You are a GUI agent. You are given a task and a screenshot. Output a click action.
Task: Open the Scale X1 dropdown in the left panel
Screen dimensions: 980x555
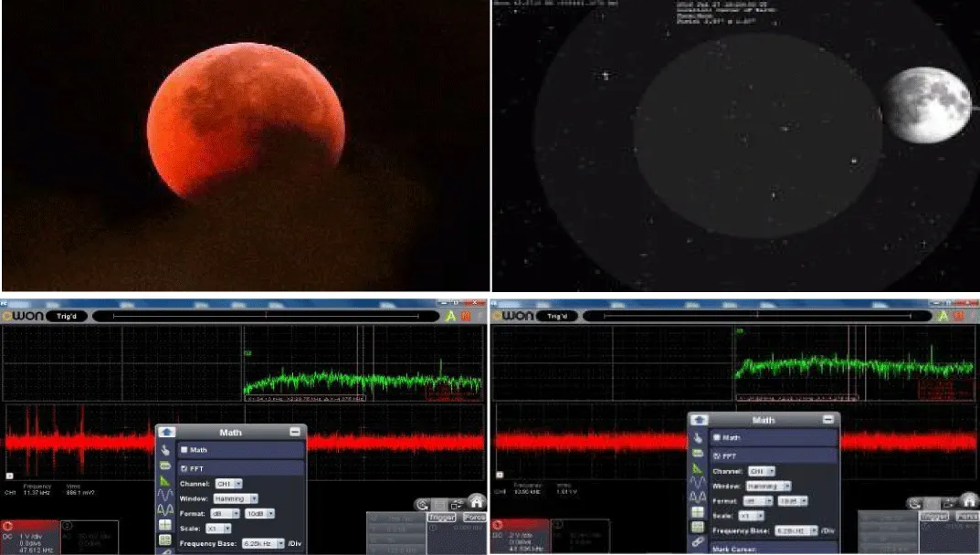[220, 528]
